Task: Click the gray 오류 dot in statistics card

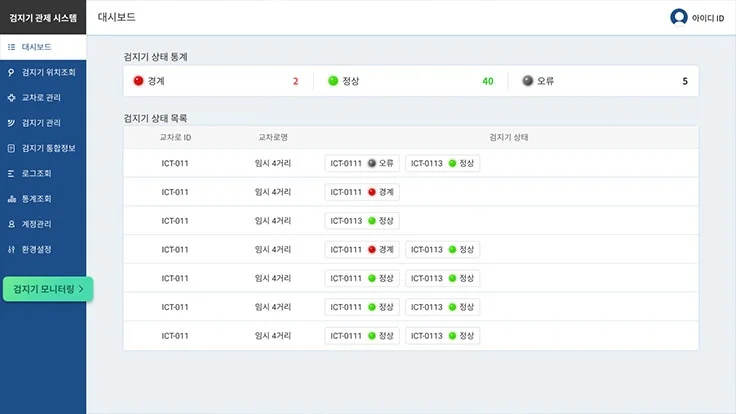Action: coord(528,81)
